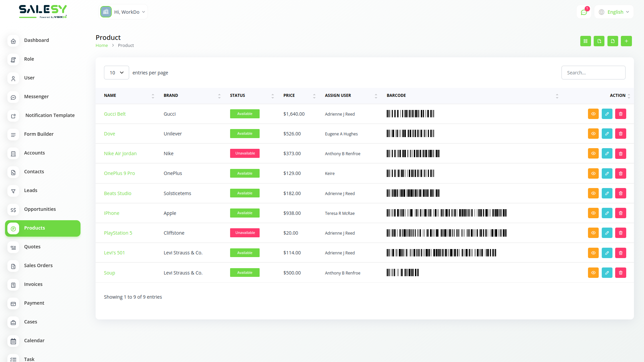Switch to grid view
The height and width of the screenshot is (362, 644).
[585, 41]
